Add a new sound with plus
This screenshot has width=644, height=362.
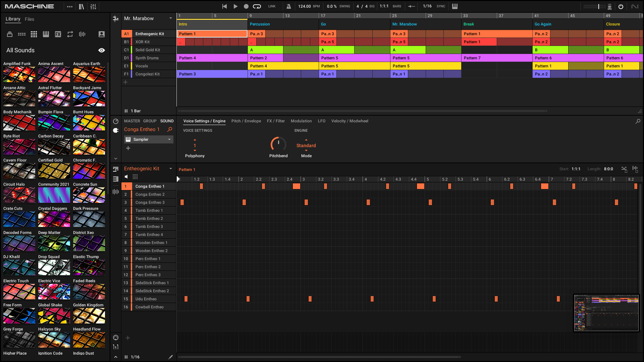click(127, 338)
